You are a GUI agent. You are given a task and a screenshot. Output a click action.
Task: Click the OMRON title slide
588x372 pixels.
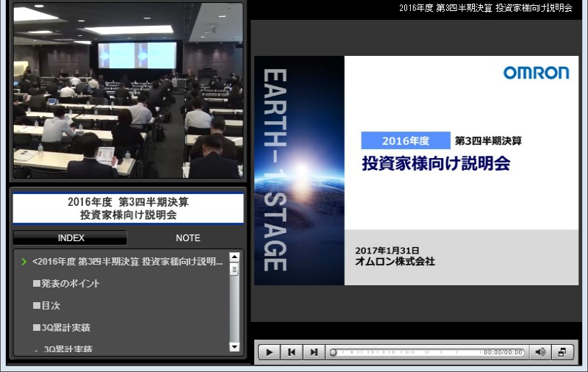[x=416, y=171]
